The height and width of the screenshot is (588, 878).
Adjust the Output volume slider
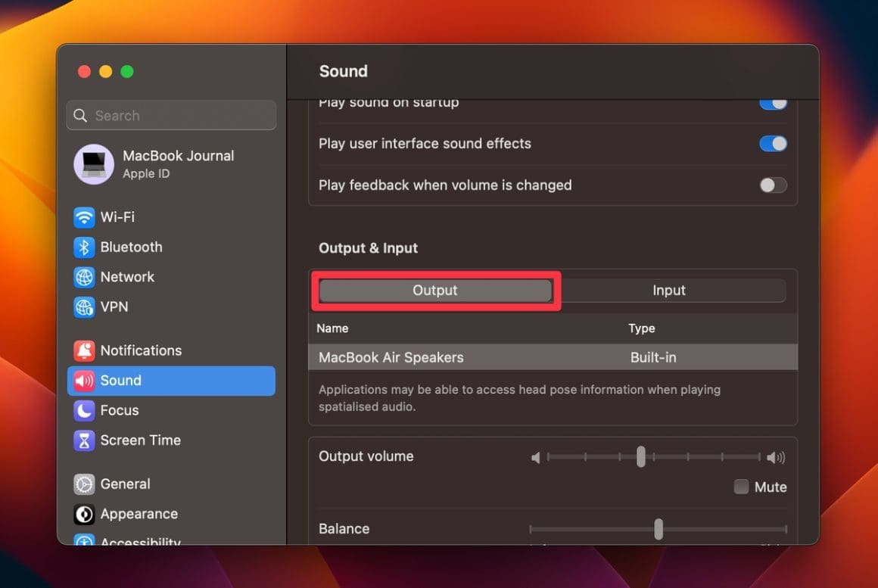coord(641,457)
